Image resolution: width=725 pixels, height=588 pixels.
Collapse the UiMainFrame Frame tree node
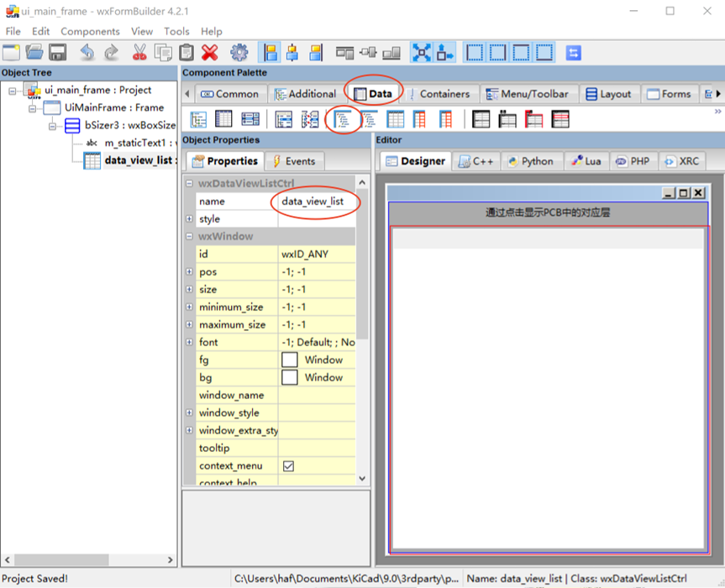33,108
